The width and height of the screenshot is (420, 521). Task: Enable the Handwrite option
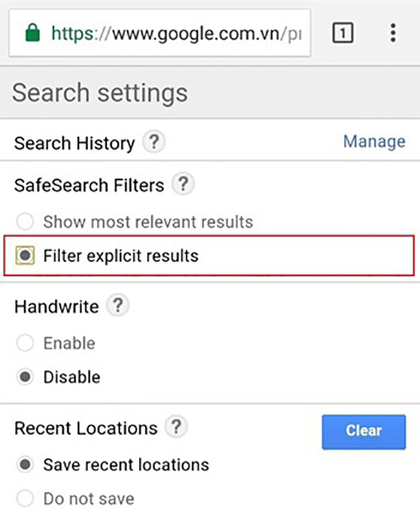click(x=25, y=343)
